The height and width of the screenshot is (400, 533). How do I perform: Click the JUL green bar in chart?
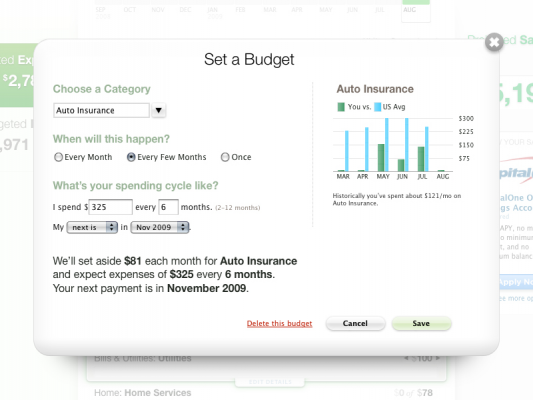(x=421, y=159)
